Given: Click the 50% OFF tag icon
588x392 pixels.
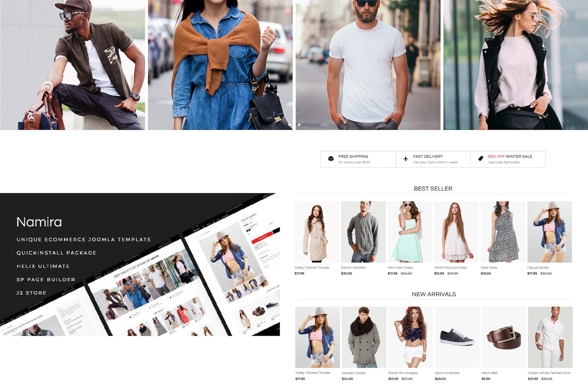Looking at the screenshot, I should (481, 158).
